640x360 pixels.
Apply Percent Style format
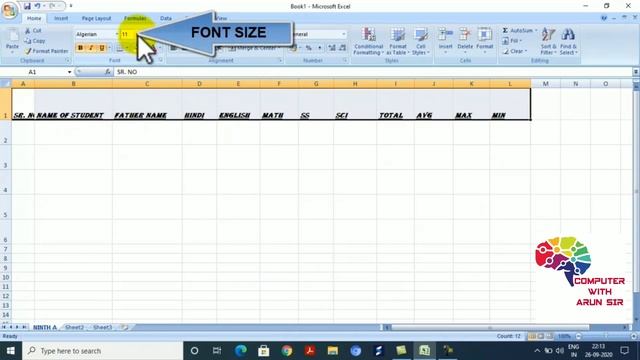coord(309,48)
